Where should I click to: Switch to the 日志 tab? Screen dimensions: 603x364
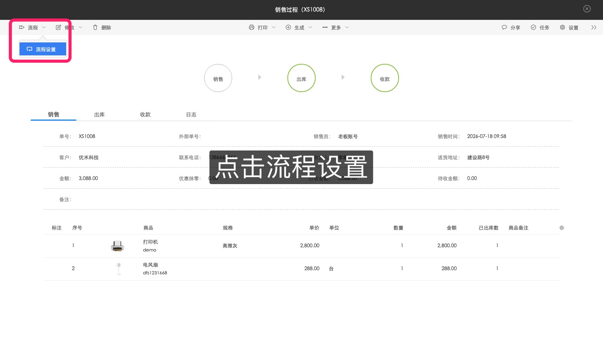pyautogui.click(x=191, y=114)
